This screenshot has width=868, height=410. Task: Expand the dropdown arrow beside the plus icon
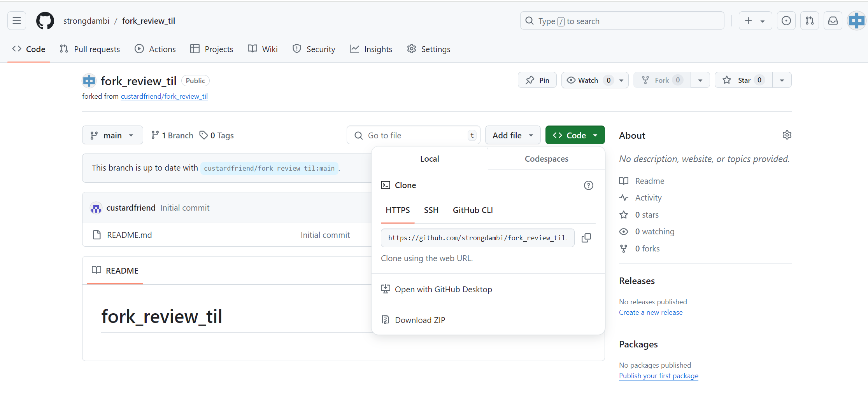coord(763,21)
